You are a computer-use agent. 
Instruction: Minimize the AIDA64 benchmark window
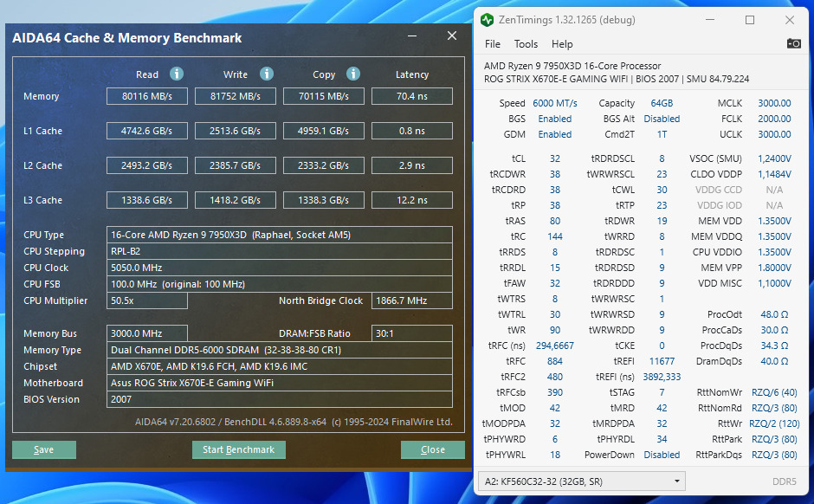pos(412,36)
